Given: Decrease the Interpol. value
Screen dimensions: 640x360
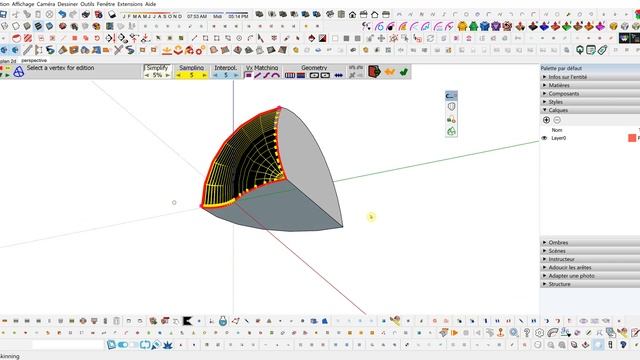Looking at the screenshot, I should [216, 76].
